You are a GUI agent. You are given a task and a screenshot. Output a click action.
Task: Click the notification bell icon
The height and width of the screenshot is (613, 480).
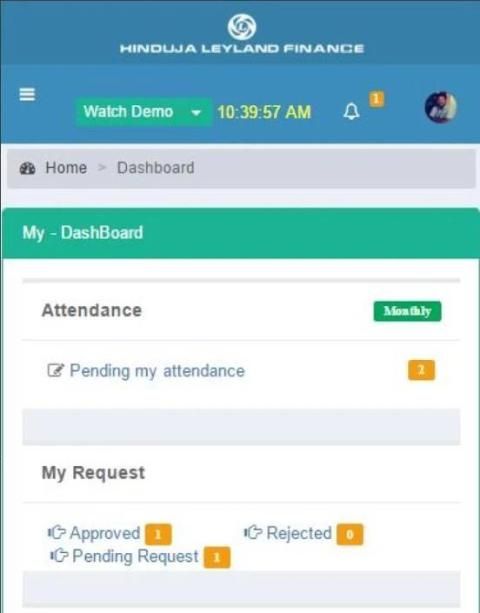351,112
